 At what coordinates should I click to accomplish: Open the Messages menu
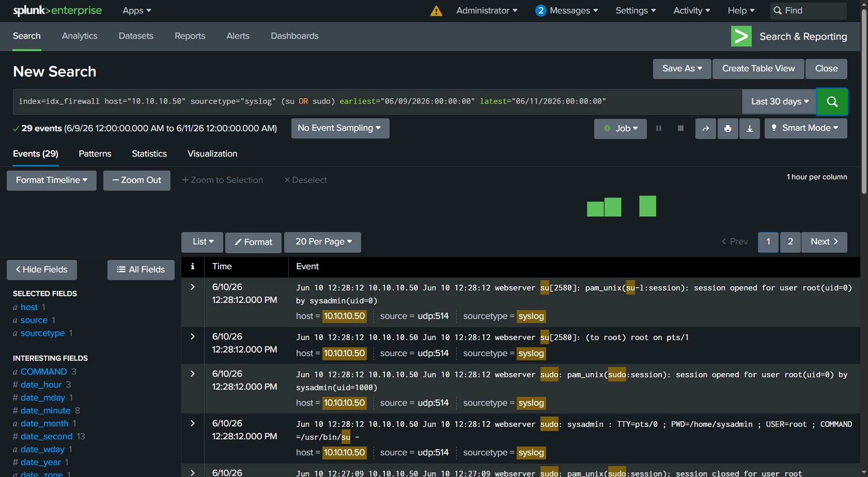click(x=574, y=11)
